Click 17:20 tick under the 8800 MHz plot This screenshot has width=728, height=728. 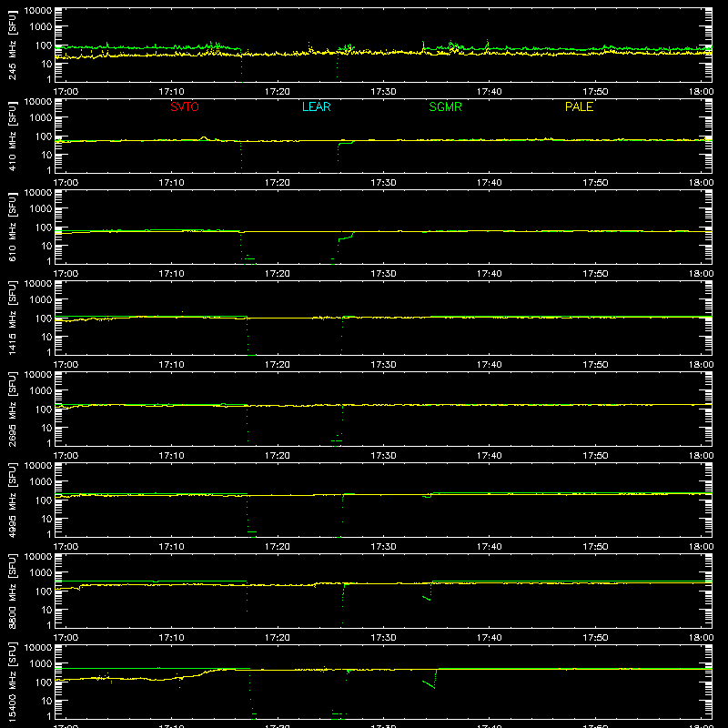pos(278,638)
